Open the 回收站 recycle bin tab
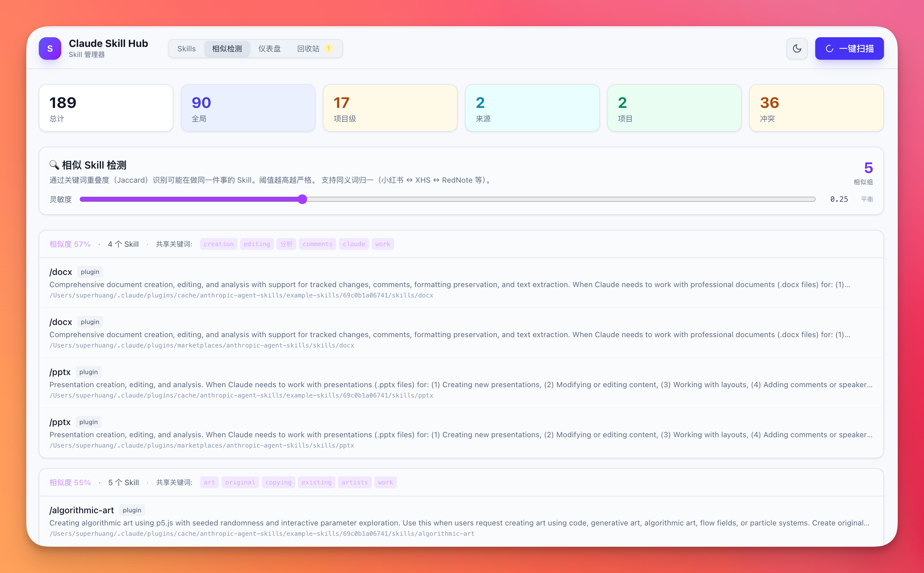924x573 pixels. (308, 48)
